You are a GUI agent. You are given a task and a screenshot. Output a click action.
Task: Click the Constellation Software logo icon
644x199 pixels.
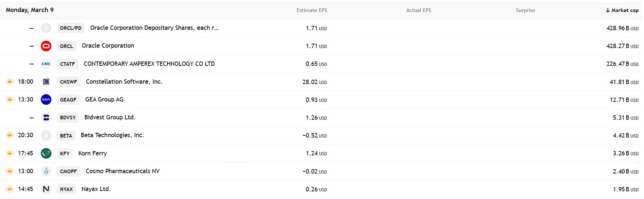pos(46,82)
